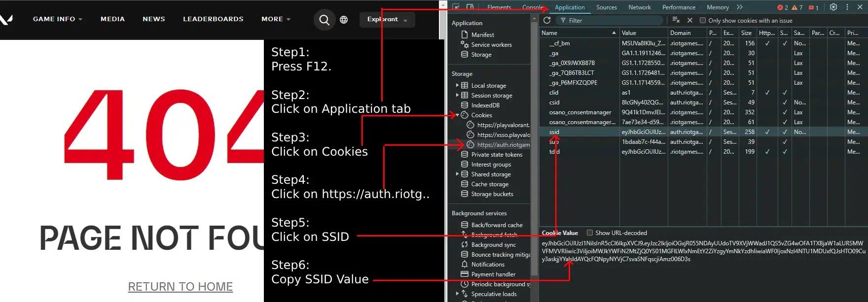Open Back/forward cache item
The image size is (868, 302).
[497, 225]
